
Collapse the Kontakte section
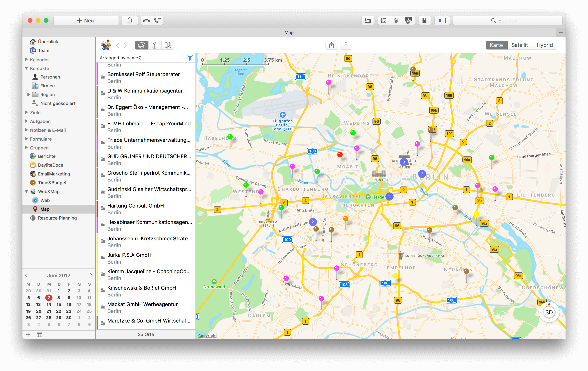coord(27,68)
